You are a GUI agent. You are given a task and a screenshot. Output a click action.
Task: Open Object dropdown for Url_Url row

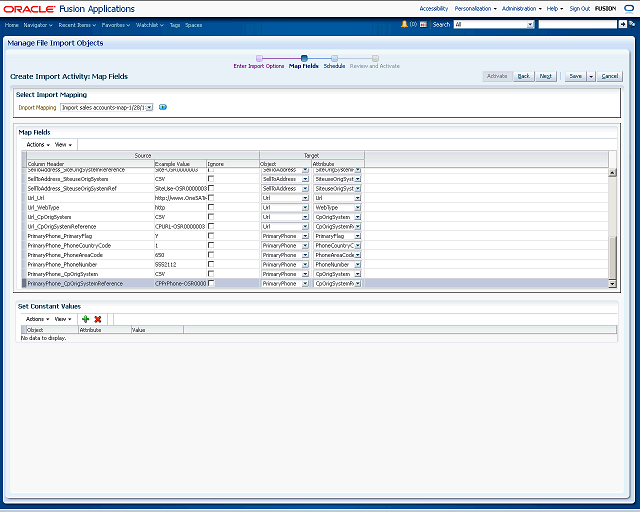pos(305,198)
